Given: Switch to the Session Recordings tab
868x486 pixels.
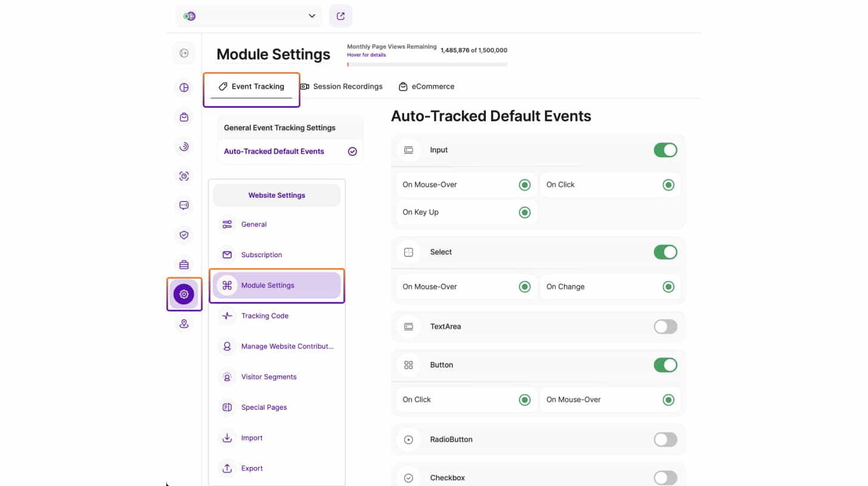Looking at the screenshot, I should [x=341, y=86].
